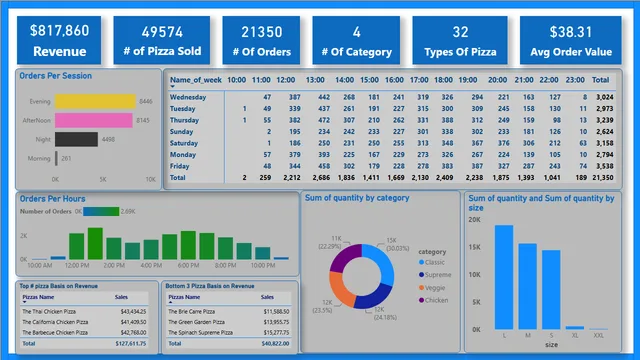Click the 12:00 column header
640x360 pixels.
(x=286, y=80)
